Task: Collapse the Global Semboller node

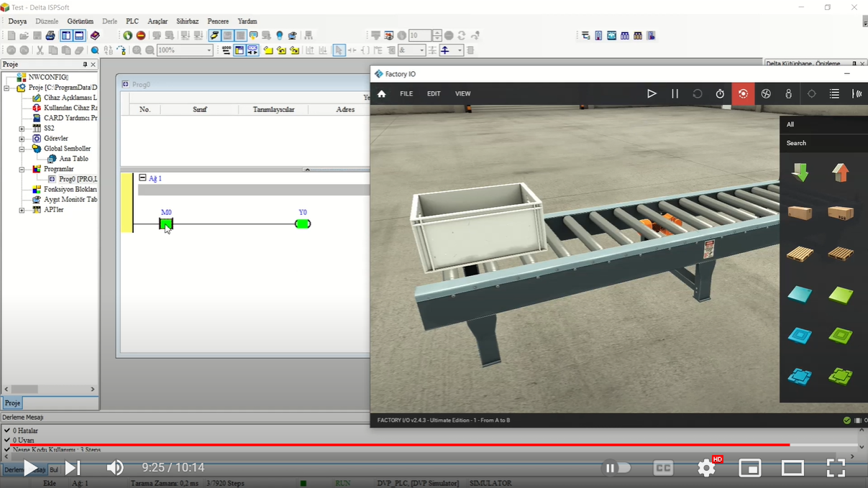Action: click(22, 149)
